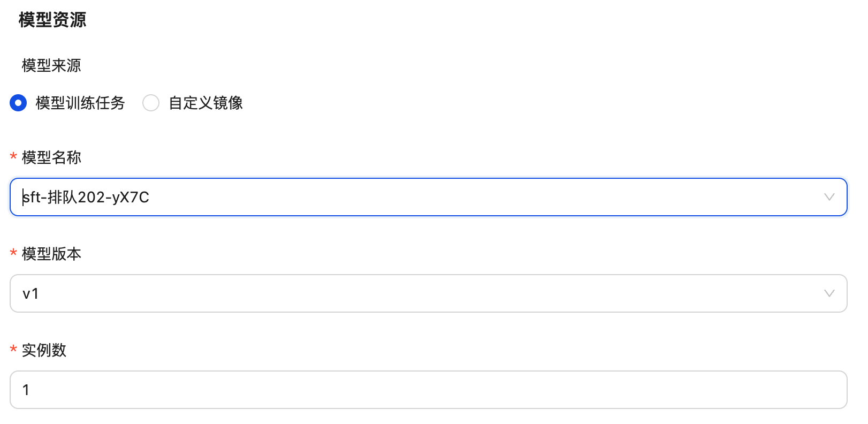Click the red asterisk beside 模型名称
868x424 pixels.
[x=13, y=156]
